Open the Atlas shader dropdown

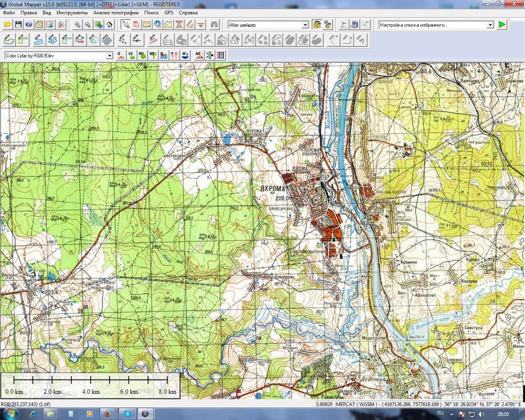tap(306, 25)
